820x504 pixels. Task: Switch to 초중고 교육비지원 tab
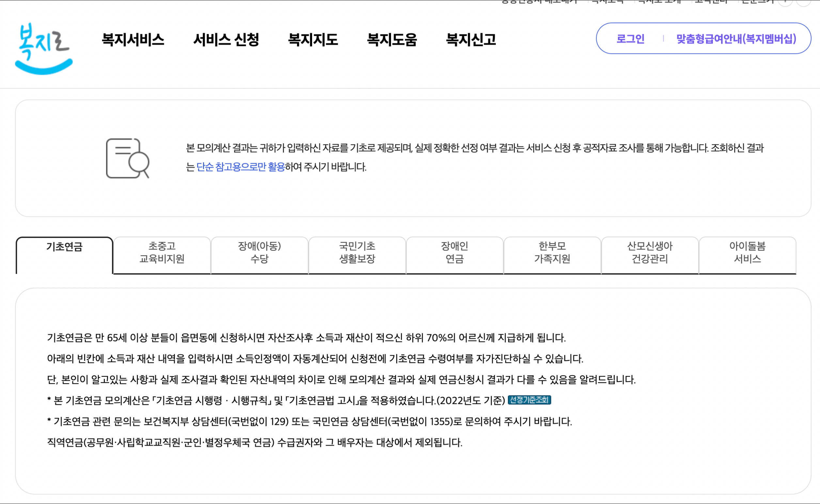162,252
